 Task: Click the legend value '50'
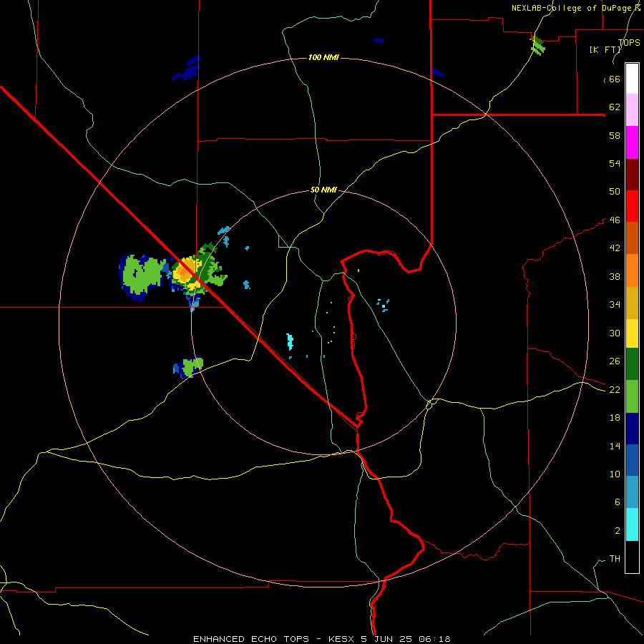point(615,192)
